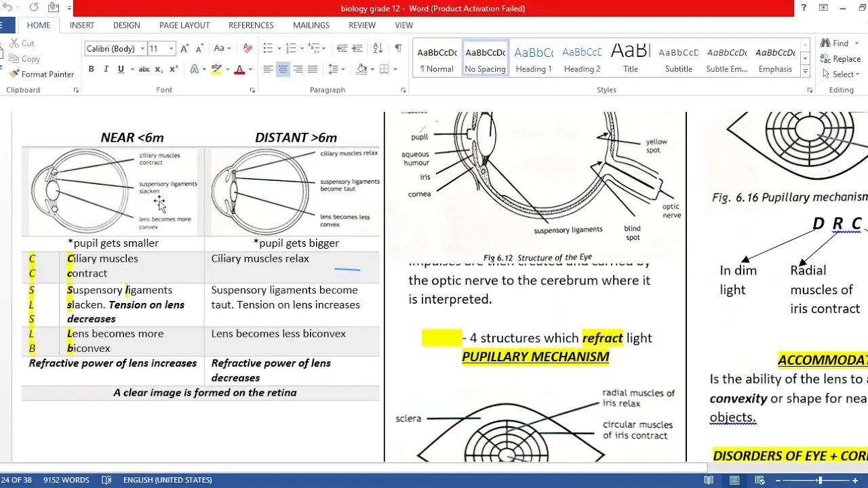Click the Text Effects icon
Viewport: 868px width, 488px height.
coord(195,69)
